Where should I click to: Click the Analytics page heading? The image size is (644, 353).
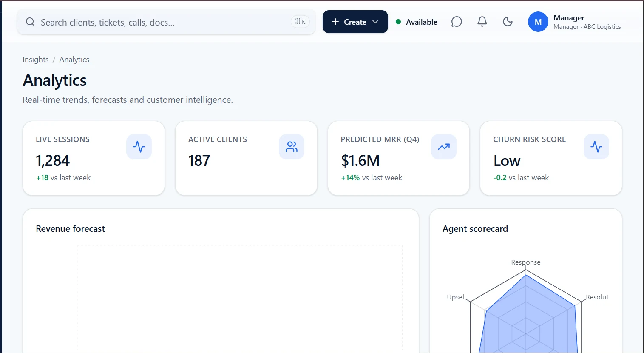[55, 80]
